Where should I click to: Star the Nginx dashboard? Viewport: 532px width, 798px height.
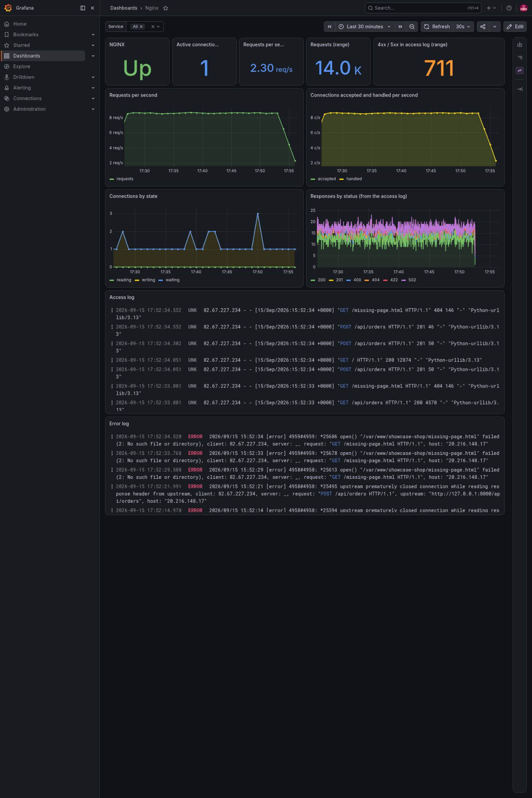tap(166, 8)
